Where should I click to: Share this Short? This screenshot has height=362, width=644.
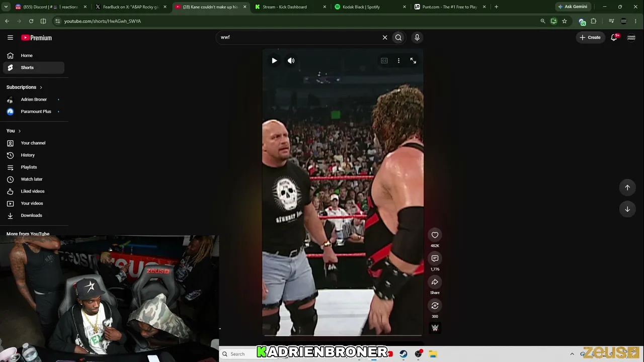click(435, 282)
